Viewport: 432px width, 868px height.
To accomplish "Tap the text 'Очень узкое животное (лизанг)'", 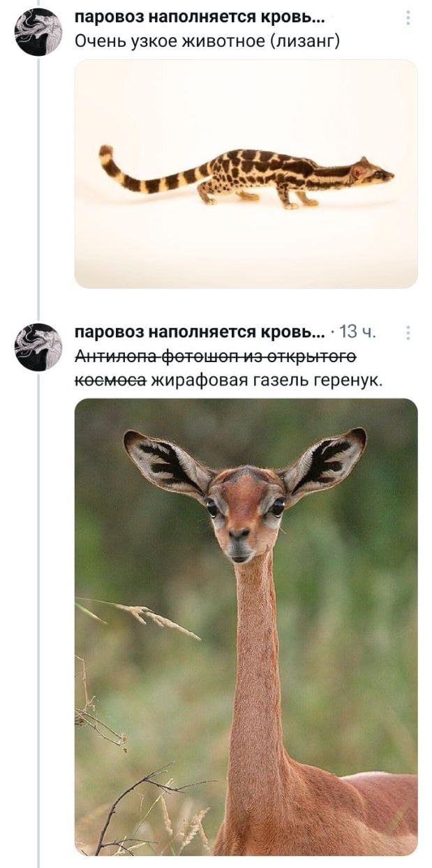I will point(207,43).
